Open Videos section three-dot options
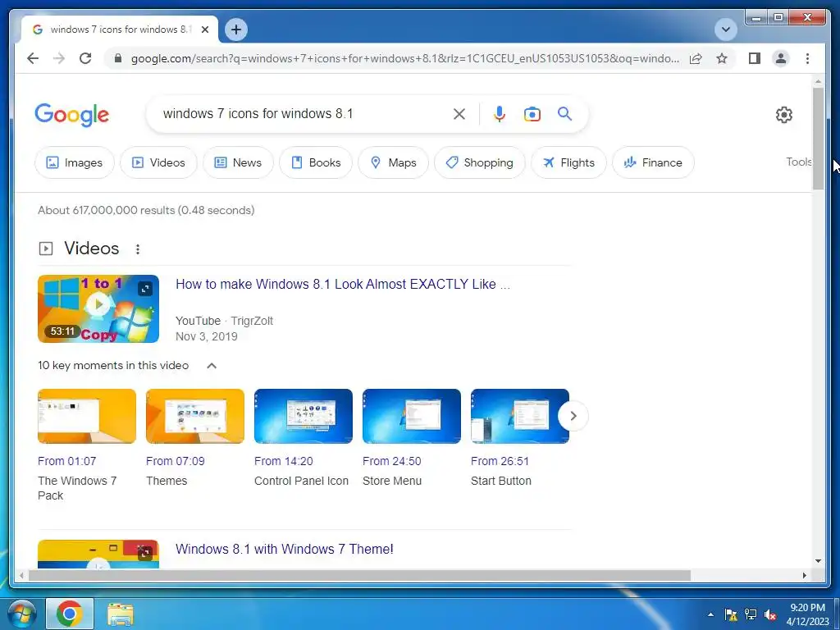This screenshot has height=630, width=840. coord(138,249)
